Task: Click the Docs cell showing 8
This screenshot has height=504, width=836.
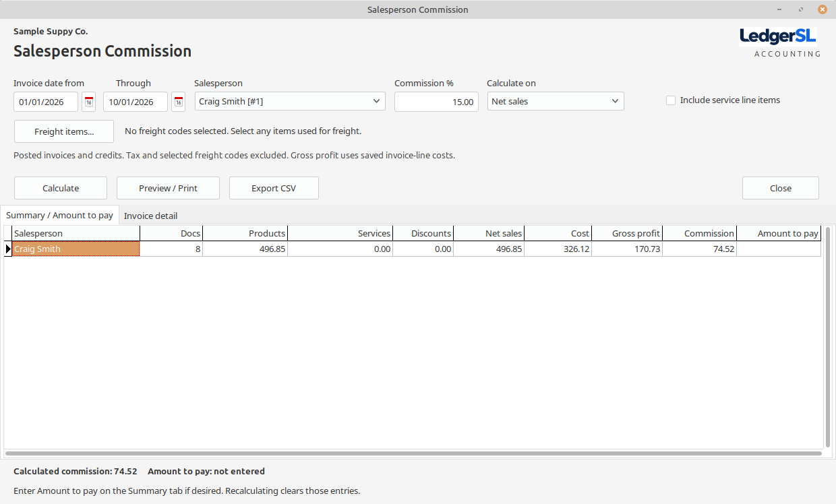Action: click(x=171, y=249)
